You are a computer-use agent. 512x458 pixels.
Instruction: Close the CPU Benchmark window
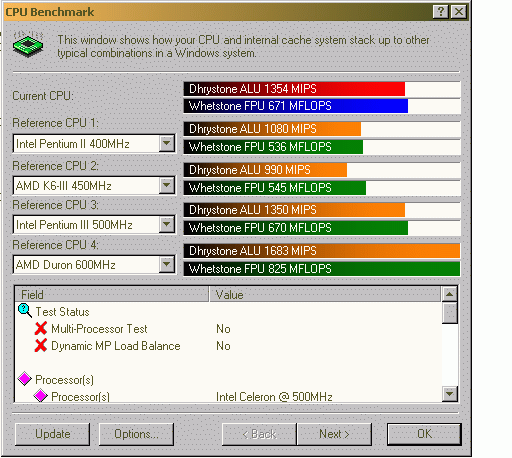459,12
